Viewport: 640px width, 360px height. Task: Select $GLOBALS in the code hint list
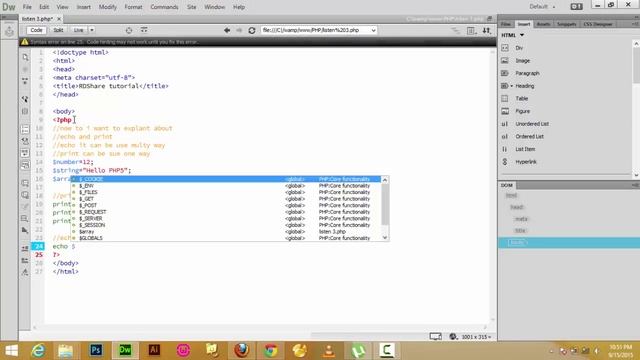pyautogui.click(x=225, y=238)
